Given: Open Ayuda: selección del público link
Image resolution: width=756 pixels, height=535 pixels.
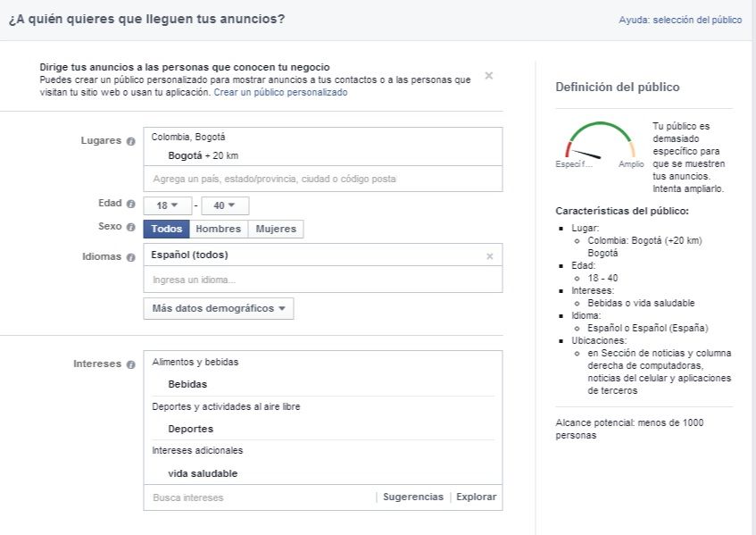Looking at the screenshot, I should pyautogui.click(x=679, y=20).
